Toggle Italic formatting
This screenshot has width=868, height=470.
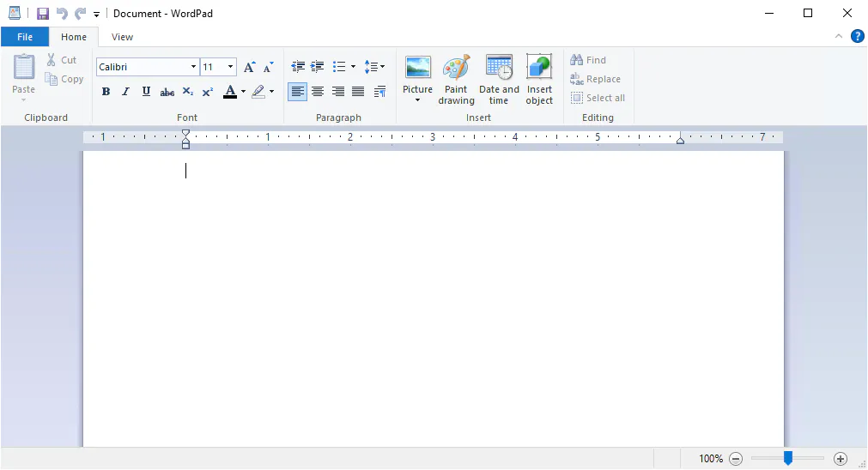pyautogui.click(x=125, y=92)
